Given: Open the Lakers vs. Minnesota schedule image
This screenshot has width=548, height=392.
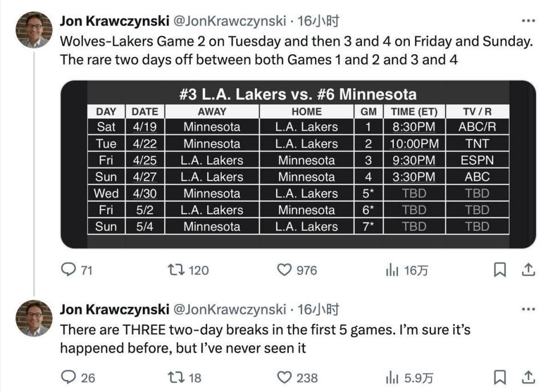Looking at the screenshot, I should [x=298, y=164].
